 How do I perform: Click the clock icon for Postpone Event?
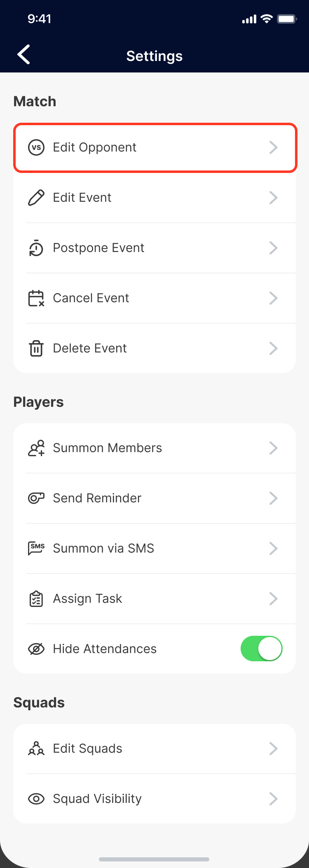coord(36,248)
